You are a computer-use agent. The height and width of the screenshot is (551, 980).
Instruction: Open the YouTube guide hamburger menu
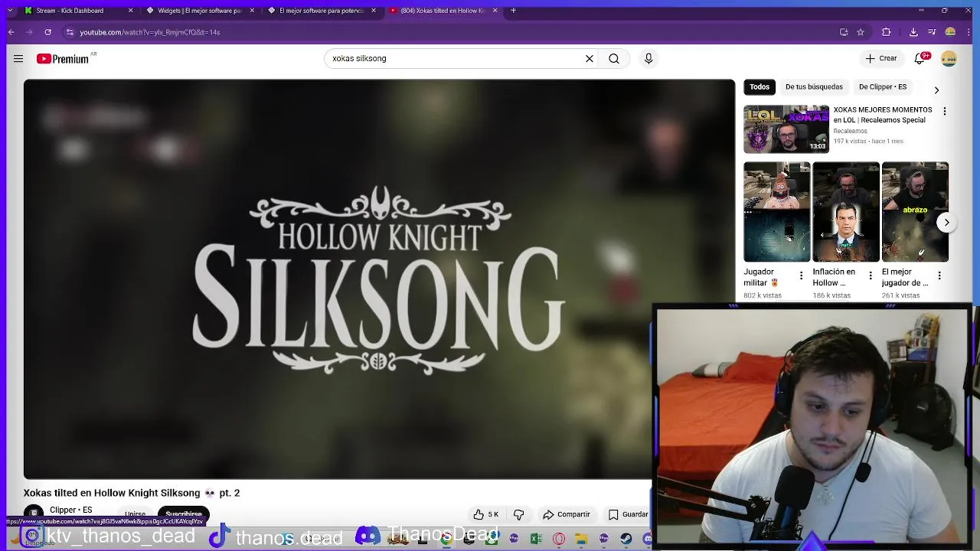tap(18, 58)
